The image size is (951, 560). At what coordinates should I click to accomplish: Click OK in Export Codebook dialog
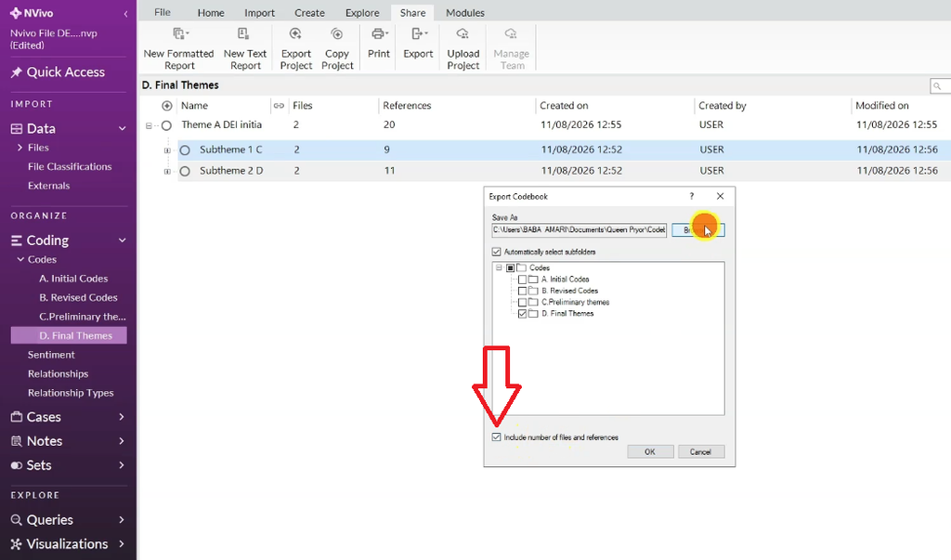(x=650, y=451)
